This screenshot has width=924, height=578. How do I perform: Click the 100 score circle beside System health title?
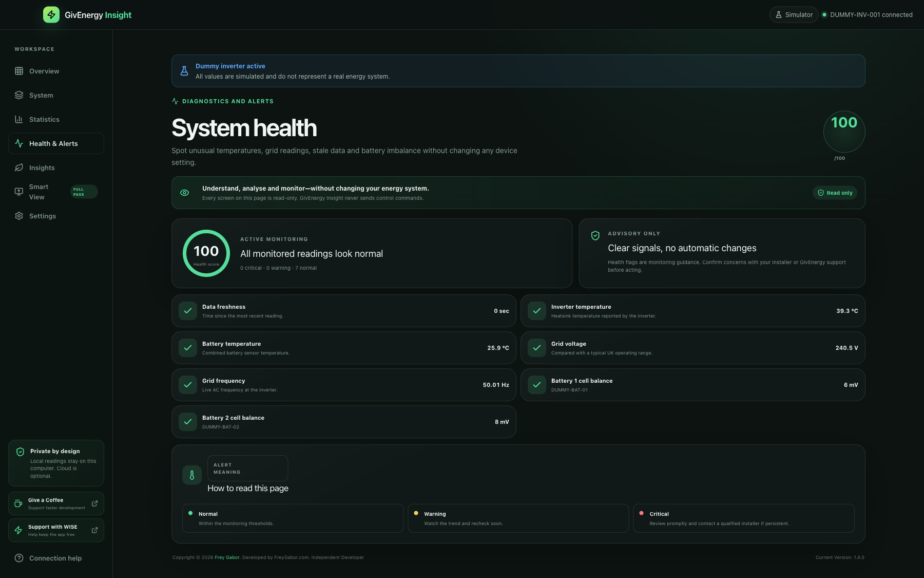[x=844, y=132]
